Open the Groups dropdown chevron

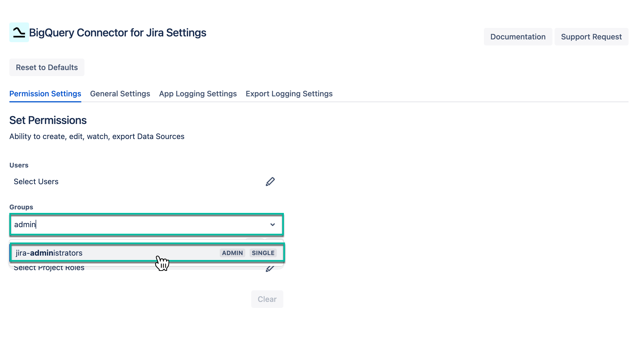(272, 224)
